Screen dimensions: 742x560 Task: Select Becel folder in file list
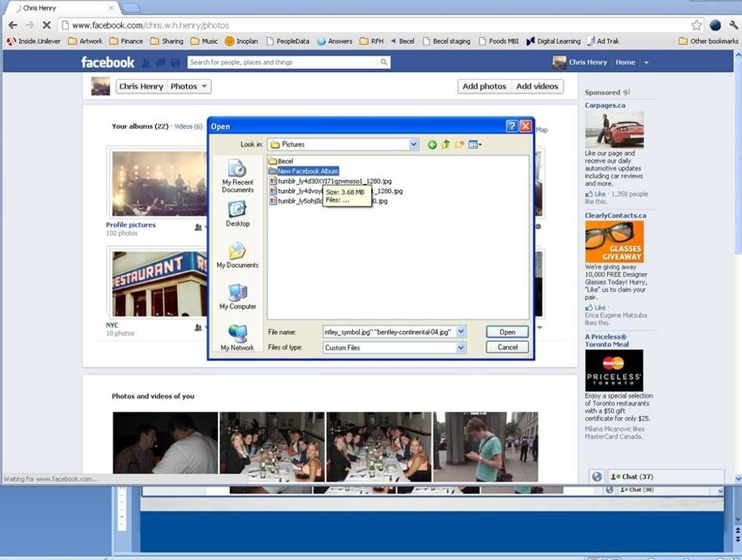coord(281,161)
